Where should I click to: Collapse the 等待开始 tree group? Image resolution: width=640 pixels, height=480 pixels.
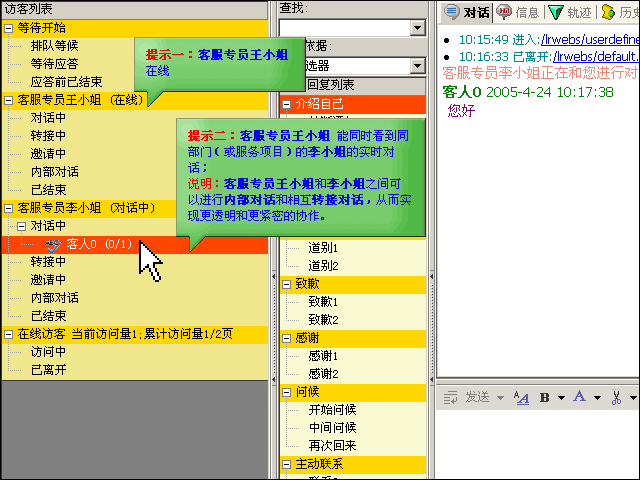point(9,28)
